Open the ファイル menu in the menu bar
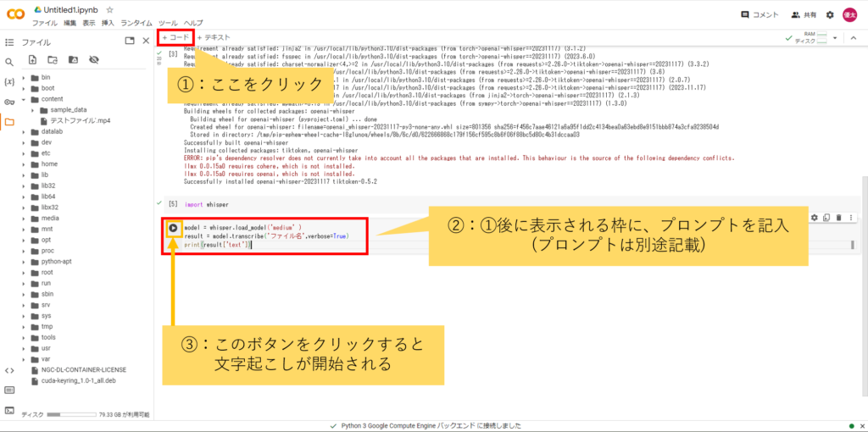The height and width of the screenshot is (432, 868). 44,22
